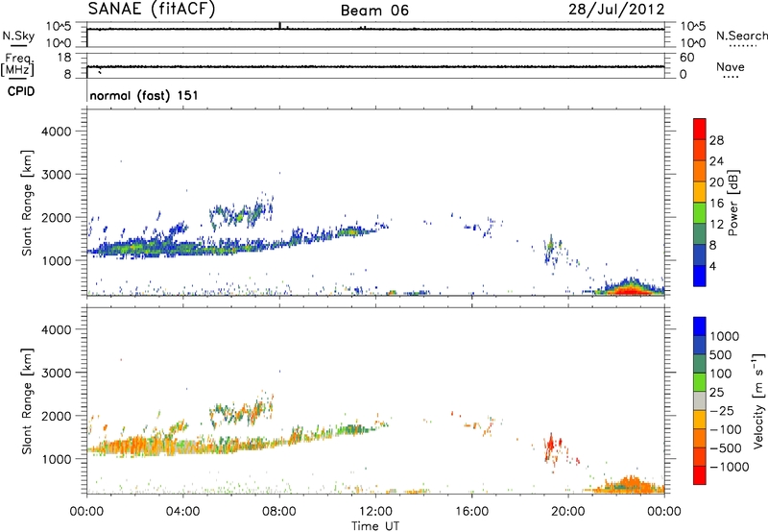The image size is (768, 532).
Task: Click the gray band of Velocity colorbar
Action: click(700, 400)
